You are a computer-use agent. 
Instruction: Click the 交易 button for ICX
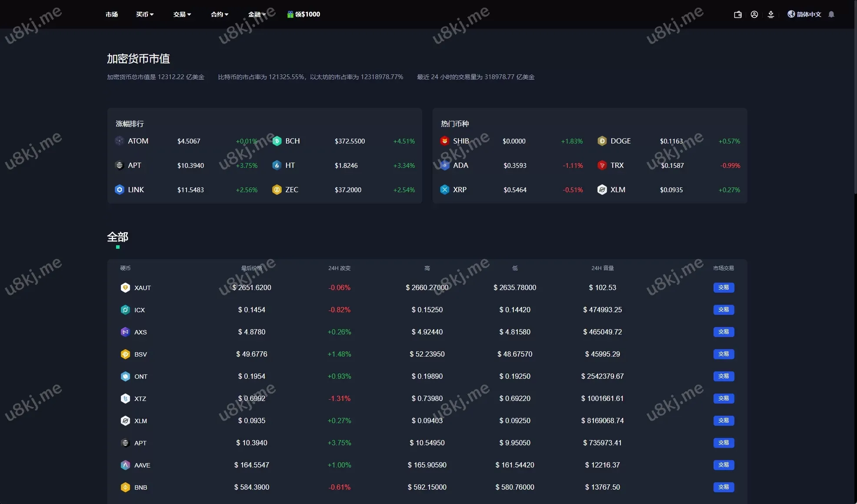coord(723,310)
